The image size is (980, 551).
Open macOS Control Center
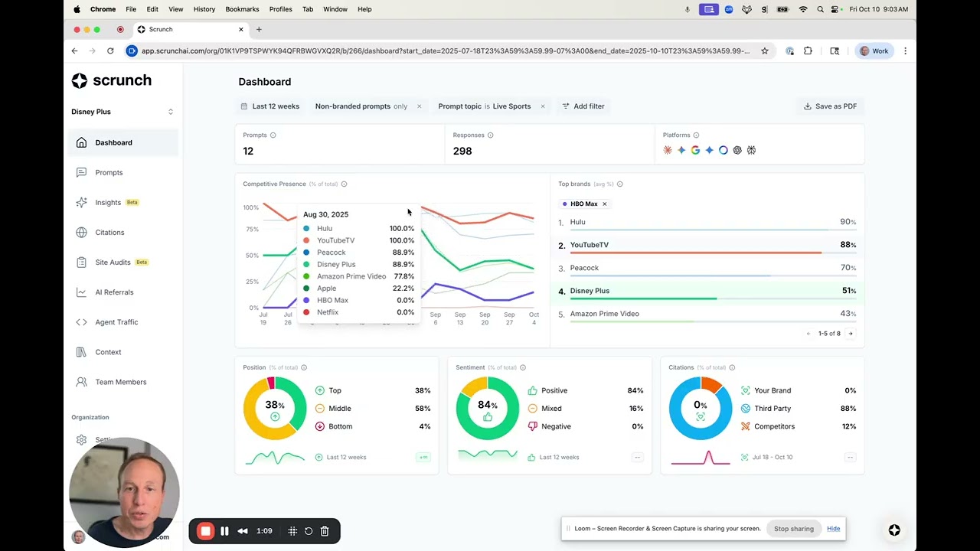(835, 9)
